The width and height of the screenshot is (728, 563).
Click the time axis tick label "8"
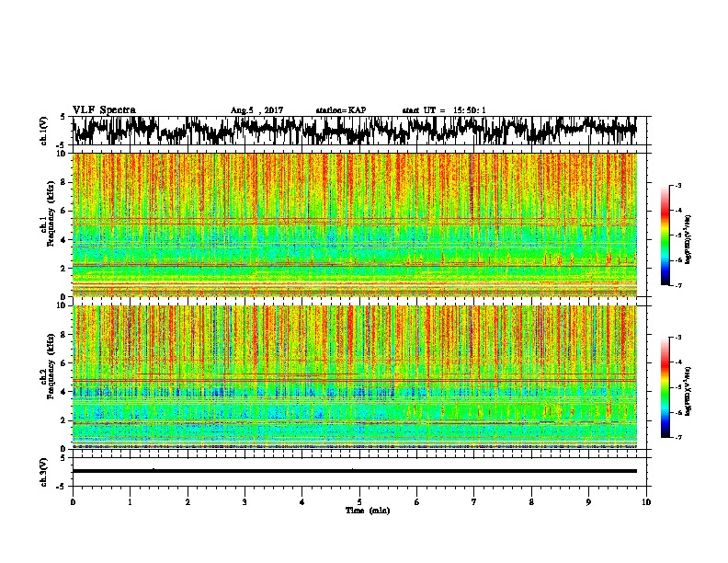(531, 502)
